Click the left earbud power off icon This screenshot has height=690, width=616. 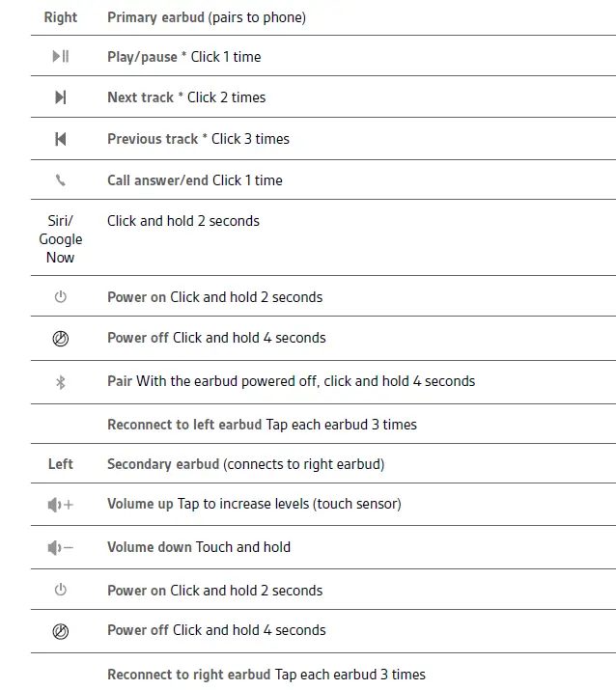[60, 631]
